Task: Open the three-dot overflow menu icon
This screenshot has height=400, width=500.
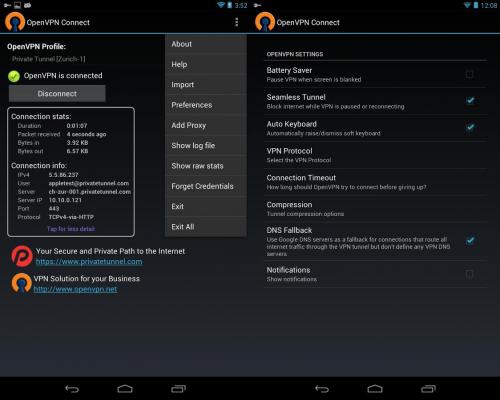Action: point(236,22)
